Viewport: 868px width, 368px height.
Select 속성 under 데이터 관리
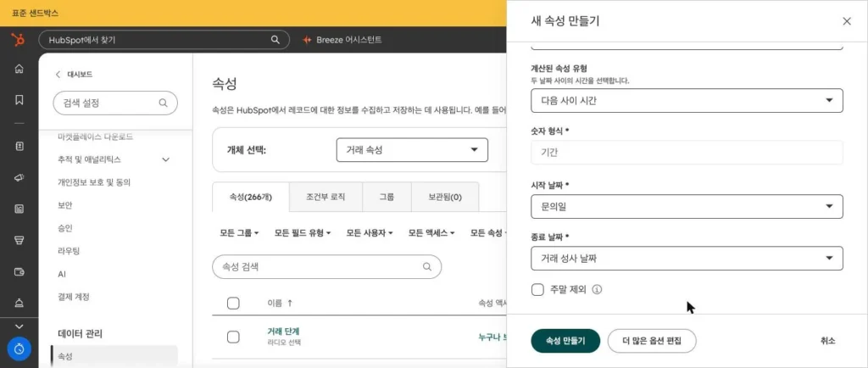(x=114, y=356)
